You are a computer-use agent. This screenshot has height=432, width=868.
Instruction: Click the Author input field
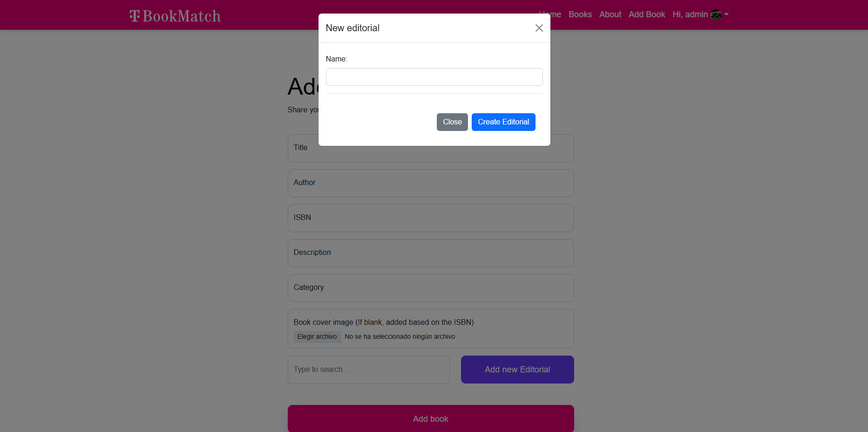pos(430,183)
